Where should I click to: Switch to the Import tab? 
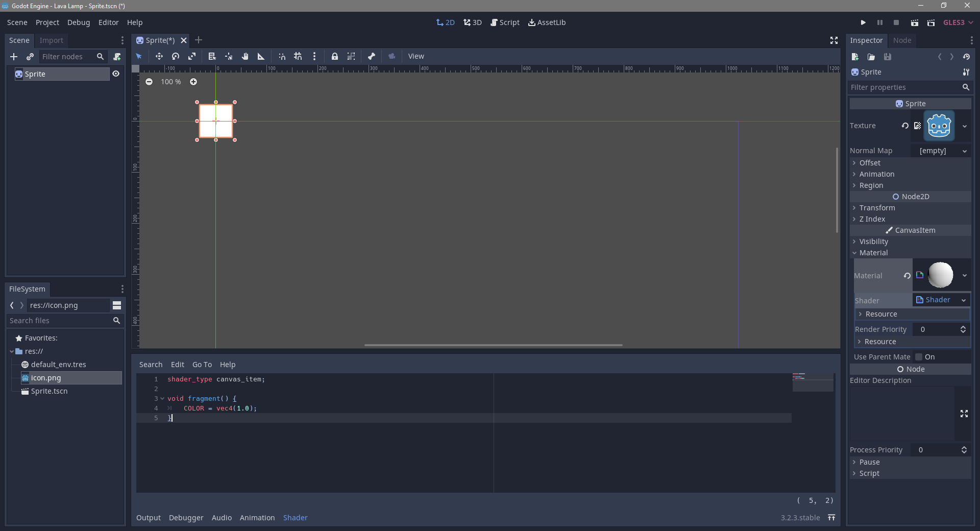coord(51,40)
